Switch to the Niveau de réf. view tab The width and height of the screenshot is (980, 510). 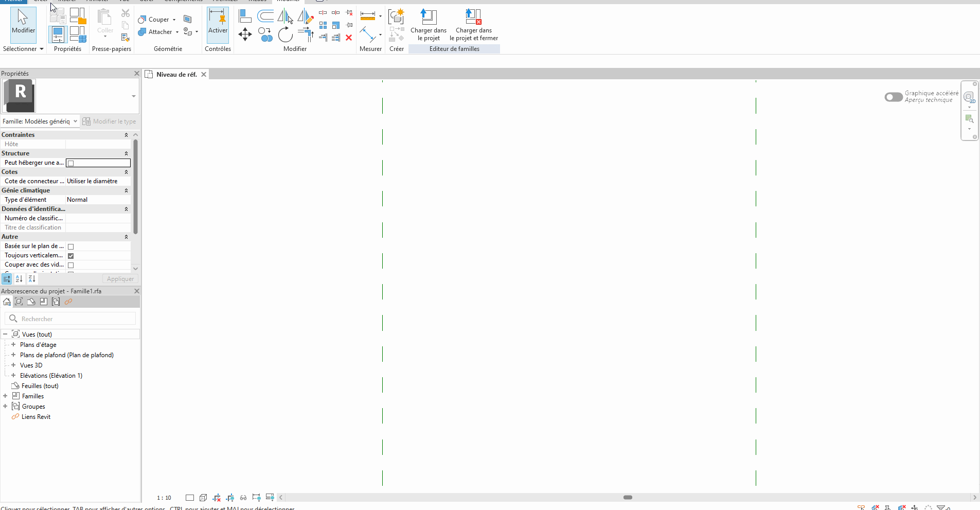click(176, 75)
